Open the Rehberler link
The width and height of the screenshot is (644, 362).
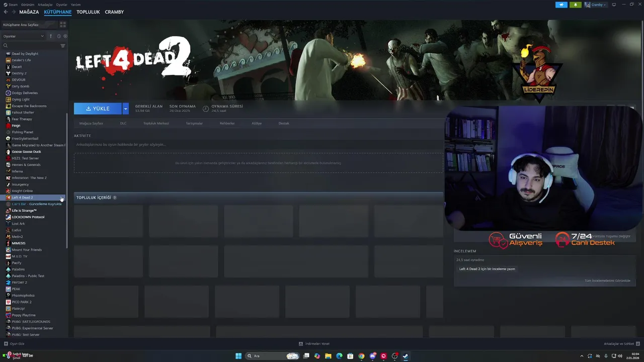pos(227,123)
